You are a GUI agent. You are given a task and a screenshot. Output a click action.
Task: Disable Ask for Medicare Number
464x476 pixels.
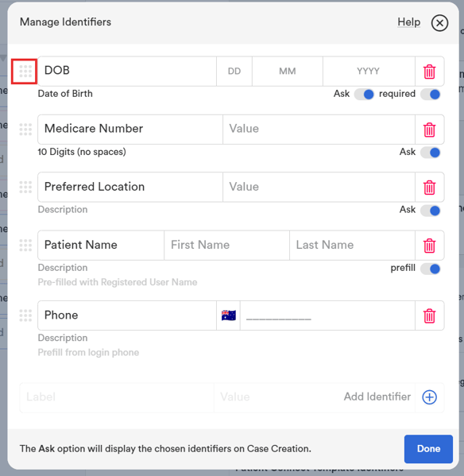[x=431, y=153]
